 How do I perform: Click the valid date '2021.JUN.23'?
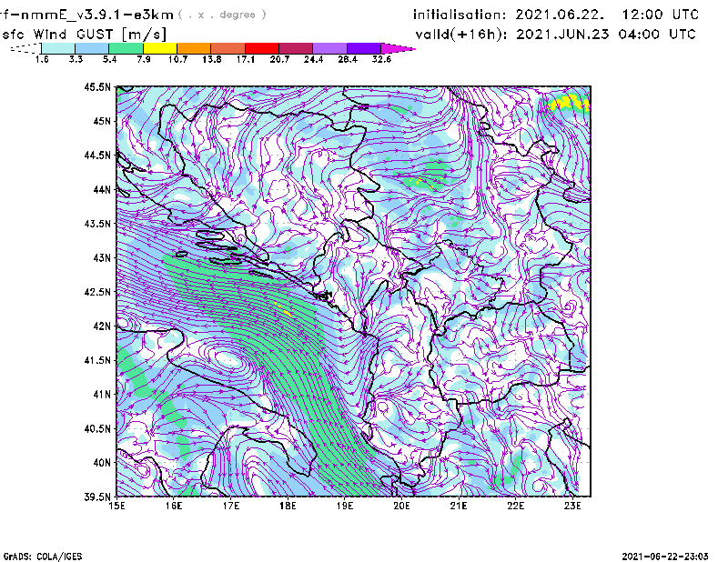pos(562,34)
